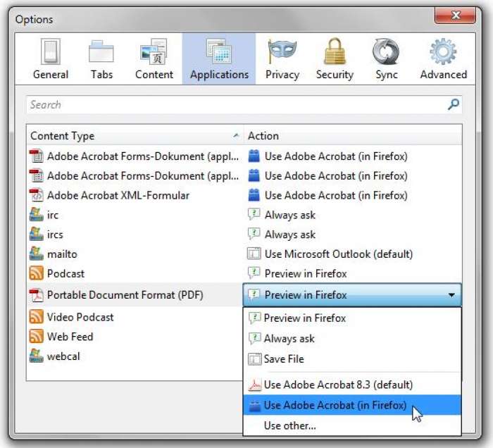Click the PDF icon for Portable Document Format

(x=36, y=295)
